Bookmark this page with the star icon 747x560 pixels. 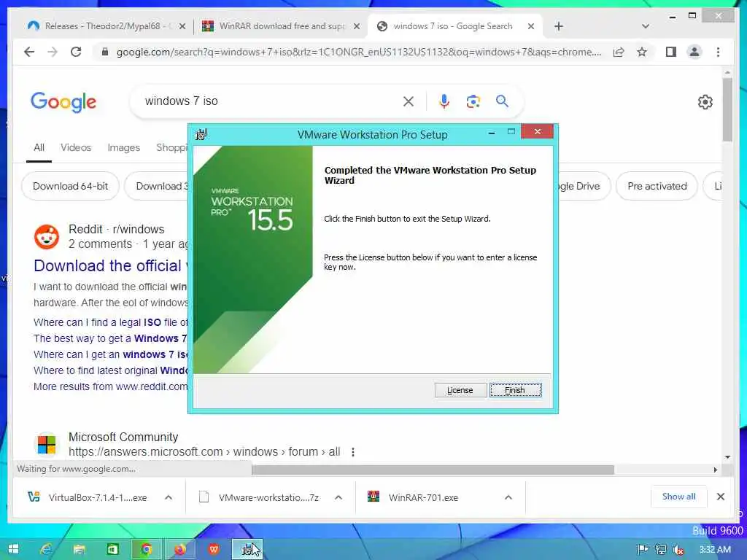pyautogui.click(x=642, y=52)
